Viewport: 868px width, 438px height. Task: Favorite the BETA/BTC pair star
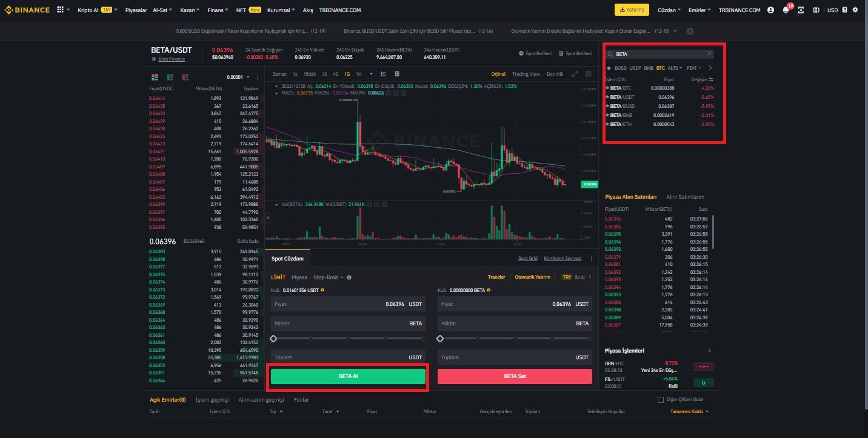point(607,88)
